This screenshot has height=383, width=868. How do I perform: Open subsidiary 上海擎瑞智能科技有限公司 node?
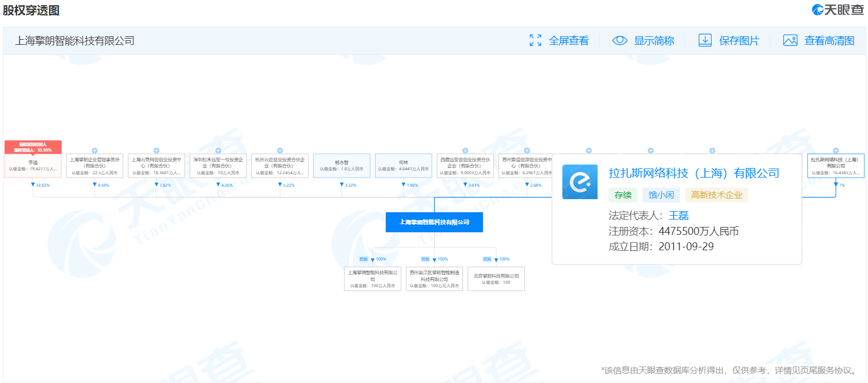pos(373,279)
